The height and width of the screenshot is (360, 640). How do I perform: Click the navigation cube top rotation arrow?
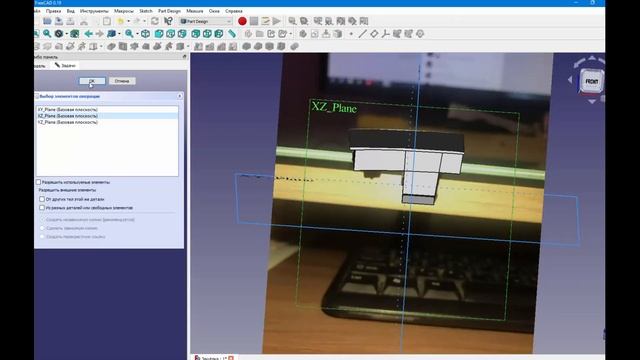(x=591, y=58)
